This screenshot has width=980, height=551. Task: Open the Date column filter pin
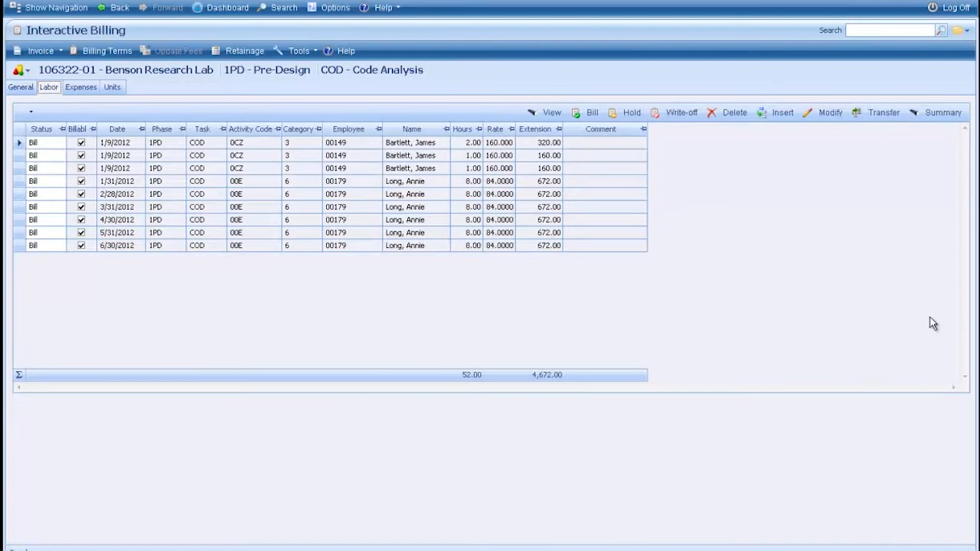tap(142, 129)
